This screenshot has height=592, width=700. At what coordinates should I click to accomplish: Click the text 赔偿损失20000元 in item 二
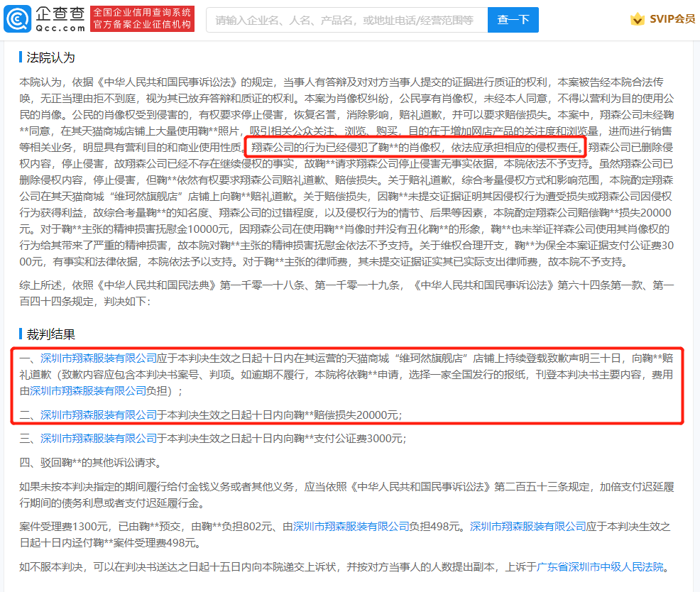coord(356,415)
